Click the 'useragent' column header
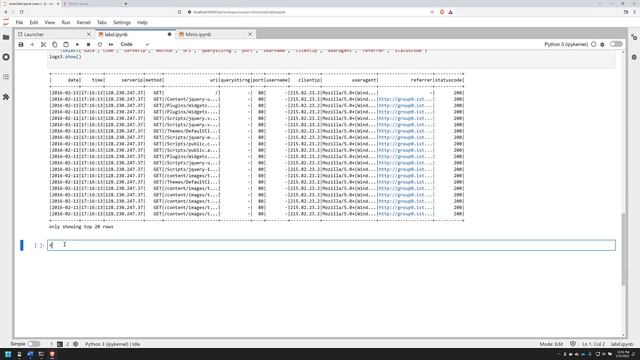The image size is (640, 360). pos(364,80)
